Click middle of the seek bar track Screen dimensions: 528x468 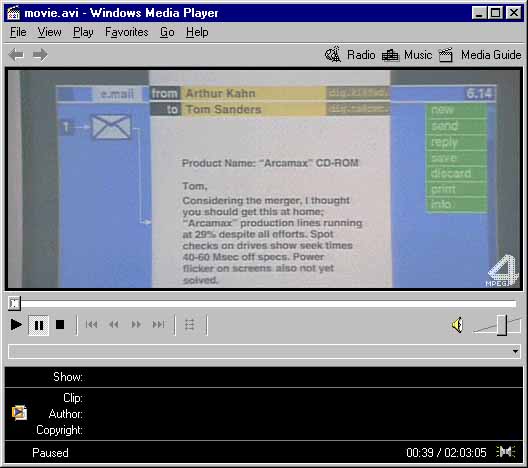coord(263,304)
